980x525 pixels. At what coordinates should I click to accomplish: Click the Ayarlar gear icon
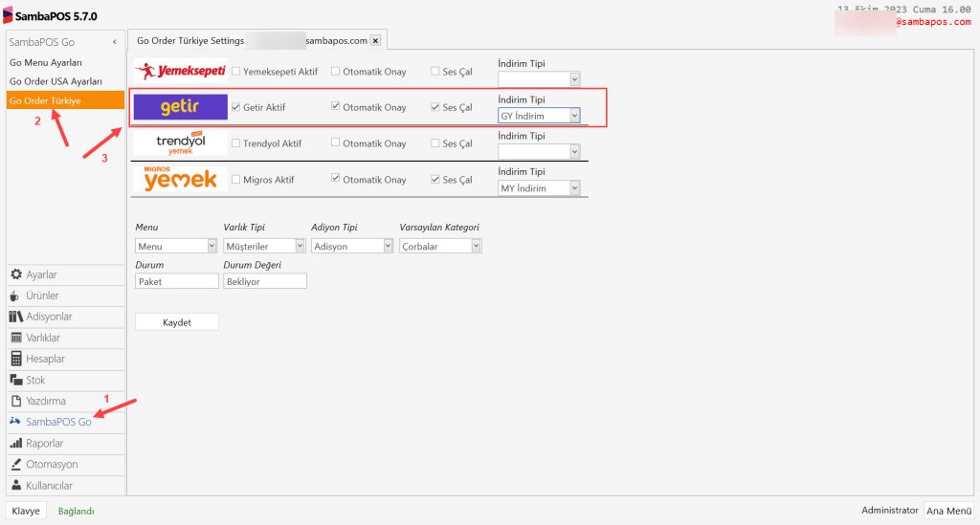click(x=16, y=274)
